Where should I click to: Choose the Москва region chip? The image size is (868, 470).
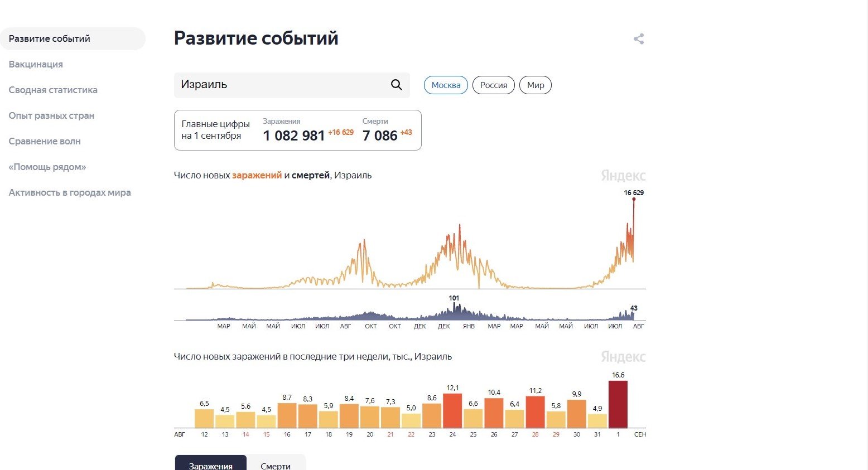(446, 85)
